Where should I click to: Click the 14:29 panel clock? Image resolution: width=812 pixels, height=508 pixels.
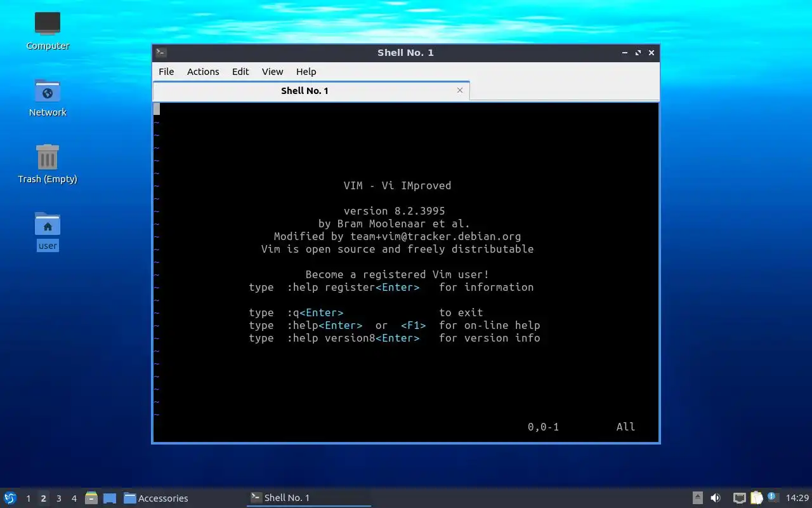(x=797, y=498)
